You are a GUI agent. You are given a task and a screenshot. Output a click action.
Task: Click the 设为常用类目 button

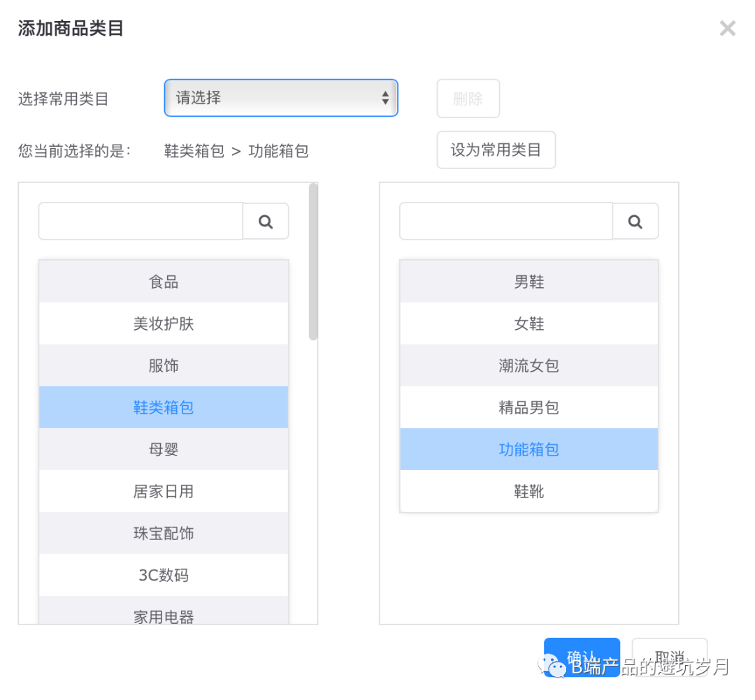[x=496, y=150]
